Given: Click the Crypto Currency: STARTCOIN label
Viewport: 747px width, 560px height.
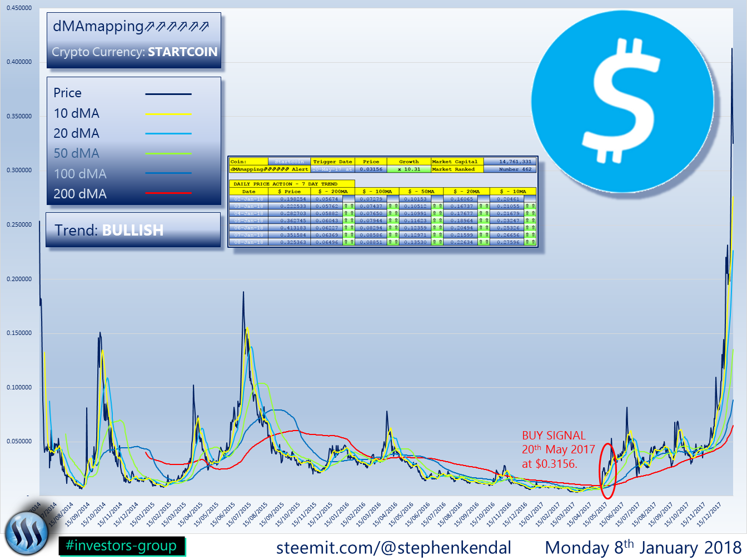Looking at the screenshot, I should pos(135,52).
